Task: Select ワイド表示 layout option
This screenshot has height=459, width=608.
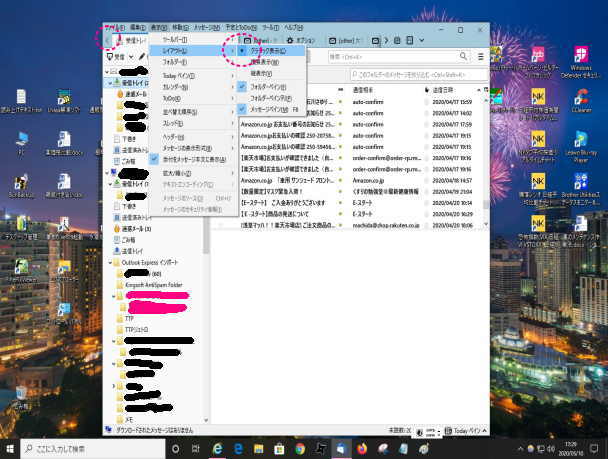Action: (x=271, y=62)
